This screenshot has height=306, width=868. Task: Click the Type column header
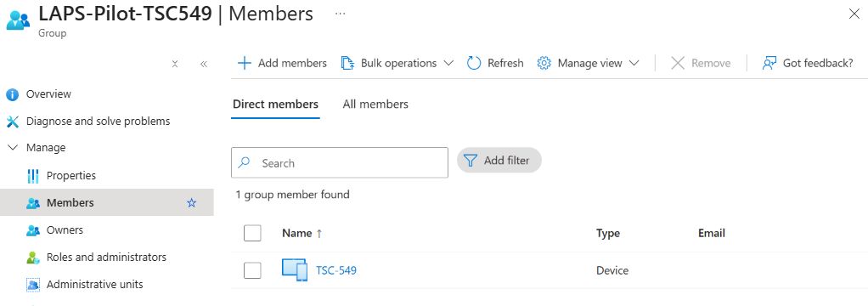point(608,234)
